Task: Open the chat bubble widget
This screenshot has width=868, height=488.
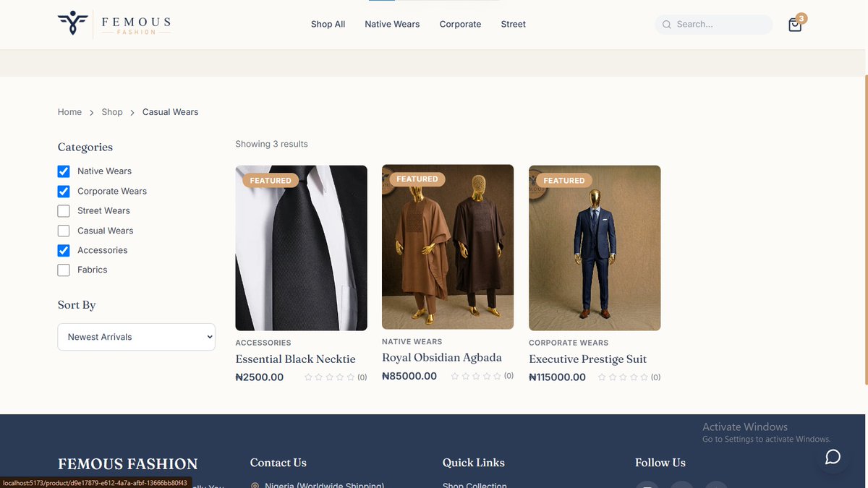Action: pos(833,457)
